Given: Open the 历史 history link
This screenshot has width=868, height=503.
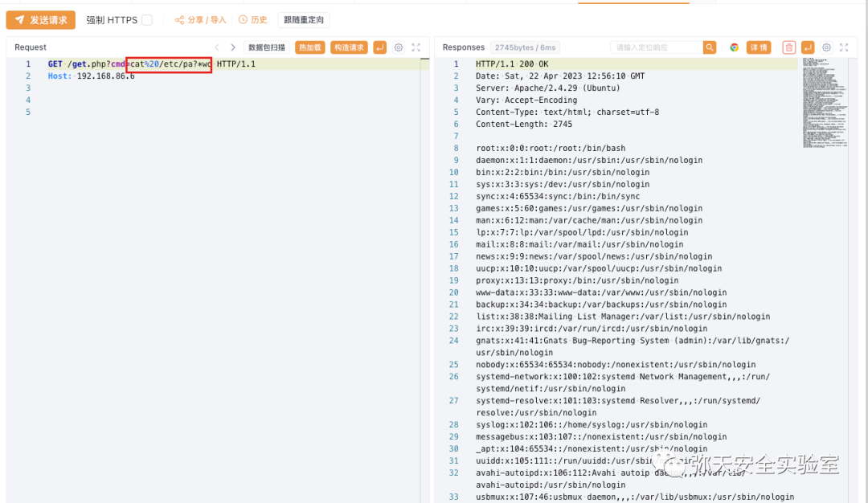Looking at the screenshot, I should (x=253, y=20).
